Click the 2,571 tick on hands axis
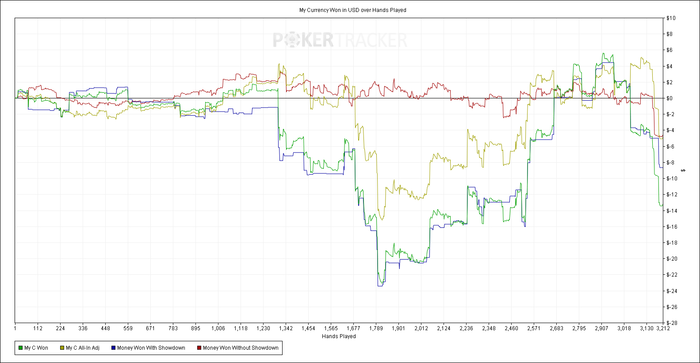The height and width of the screenshot is (363, 700). coord(534,329)
